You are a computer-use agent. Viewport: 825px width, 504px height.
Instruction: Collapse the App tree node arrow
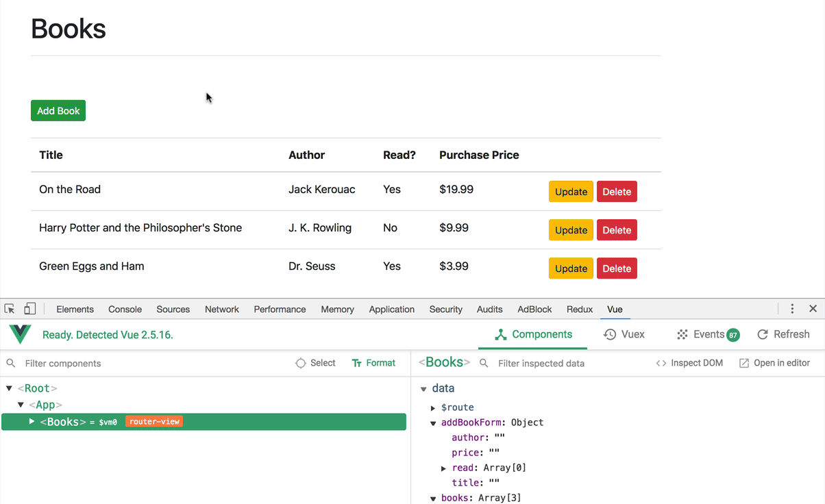click(x=21, y=405)
